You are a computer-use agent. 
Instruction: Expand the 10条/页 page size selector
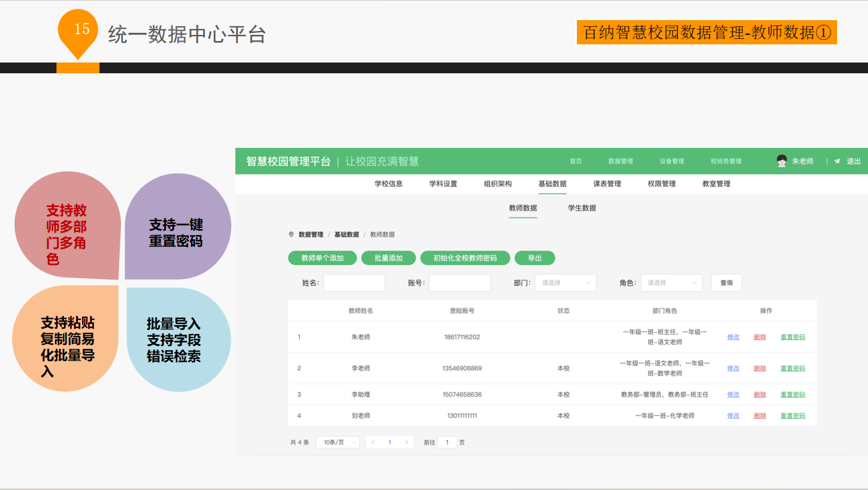(x=338, y=442)
